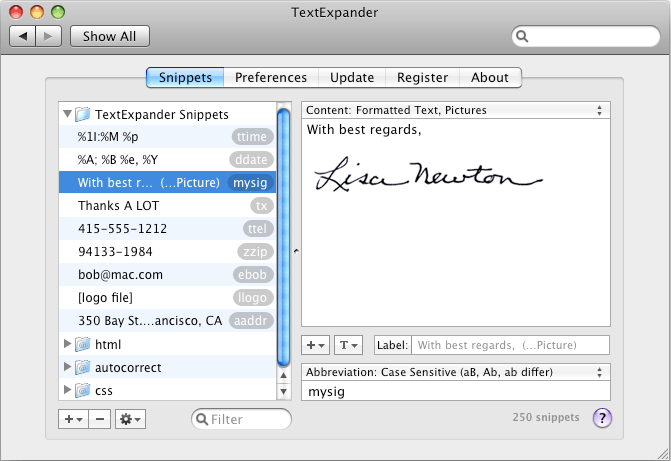Open the gear action menu
Image resolution: width=671 pixels, height=461 pixels.
coord(131,419)
